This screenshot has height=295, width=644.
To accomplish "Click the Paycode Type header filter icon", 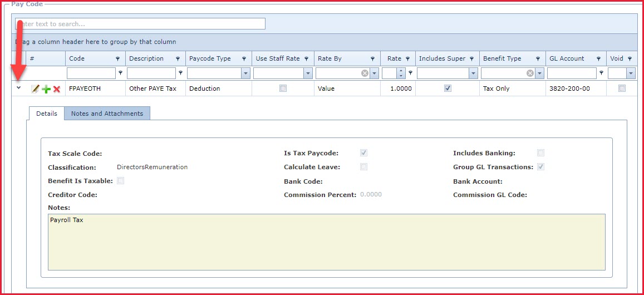I will coord(244,59).
